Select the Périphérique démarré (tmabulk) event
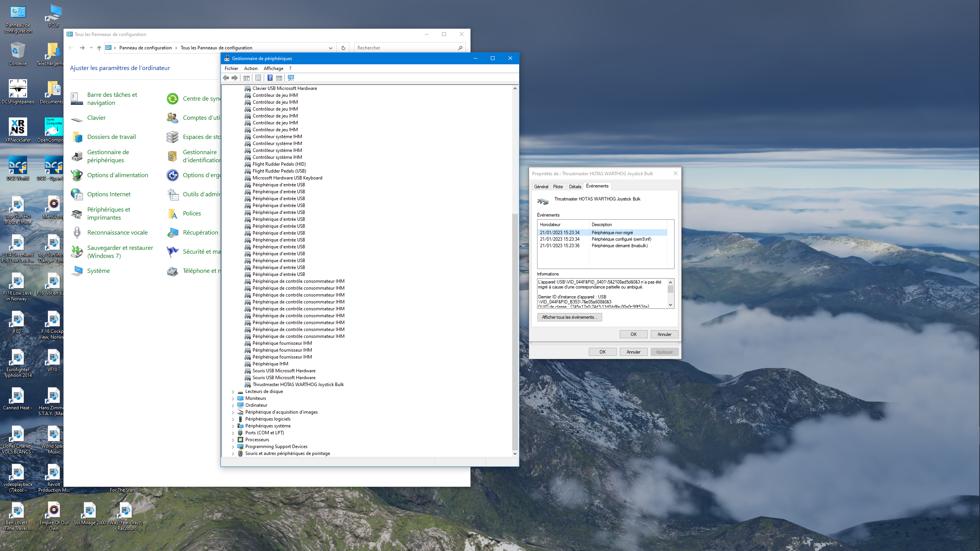 point(602,246)
